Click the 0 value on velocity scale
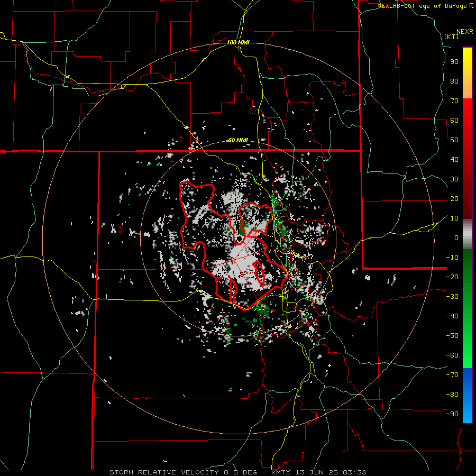This screenshot has height=476, width=476. [456, 237]
